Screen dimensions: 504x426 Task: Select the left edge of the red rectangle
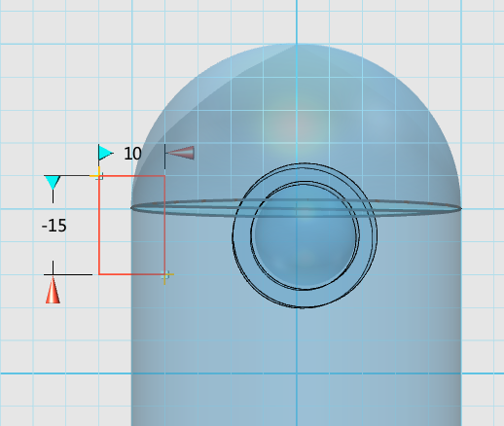point(99,226)
